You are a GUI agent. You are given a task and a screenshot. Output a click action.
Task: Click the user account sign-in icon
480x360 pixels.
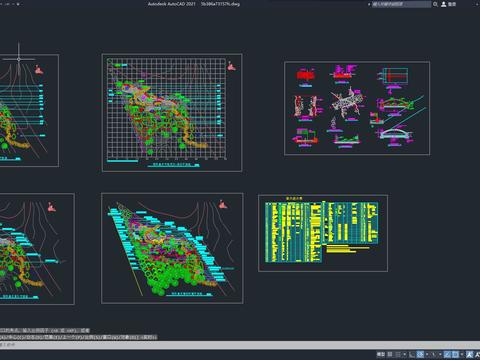tap(444, 4)
